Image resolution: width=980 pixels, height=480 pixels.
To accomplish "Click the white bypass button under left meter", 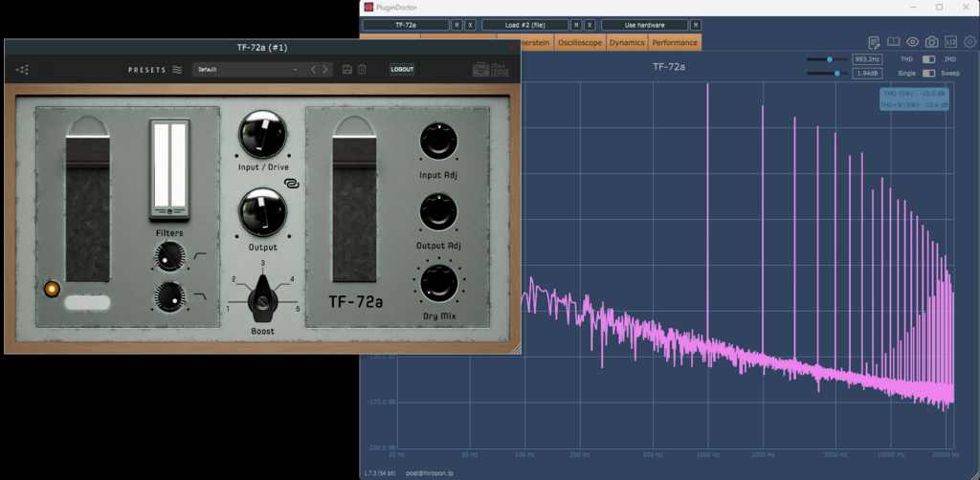I will point(87,303).
